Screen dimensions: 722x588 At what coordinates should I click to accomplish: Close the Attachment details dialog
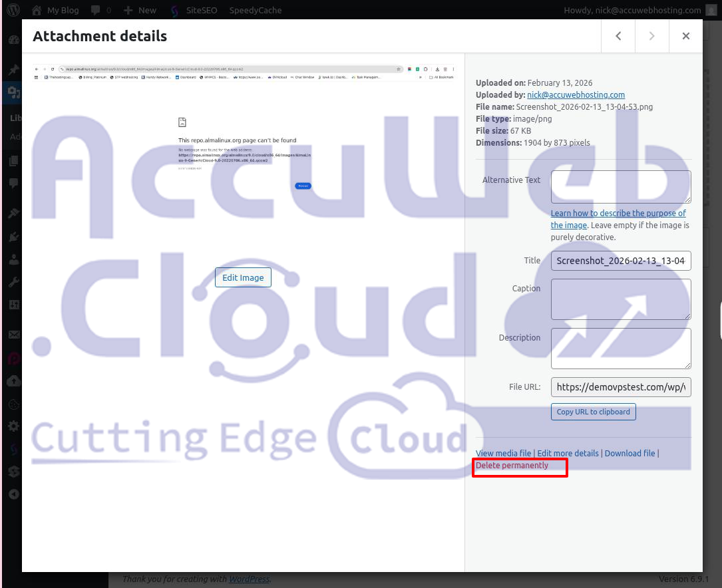[x=685, y=36]
